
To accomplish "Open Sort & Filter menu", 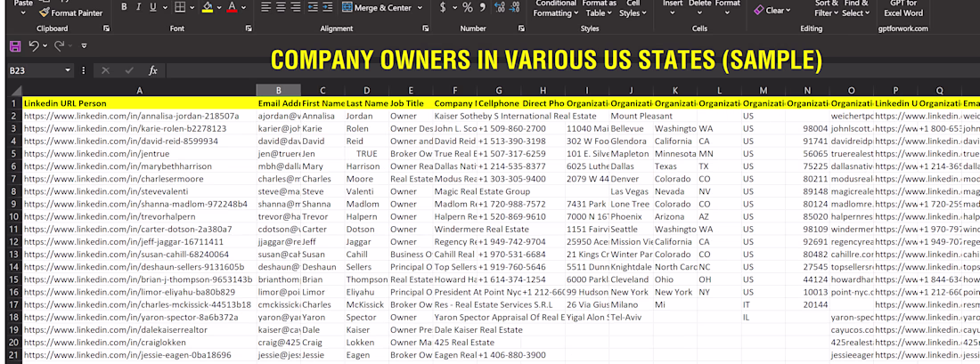I will click(827, 7).
